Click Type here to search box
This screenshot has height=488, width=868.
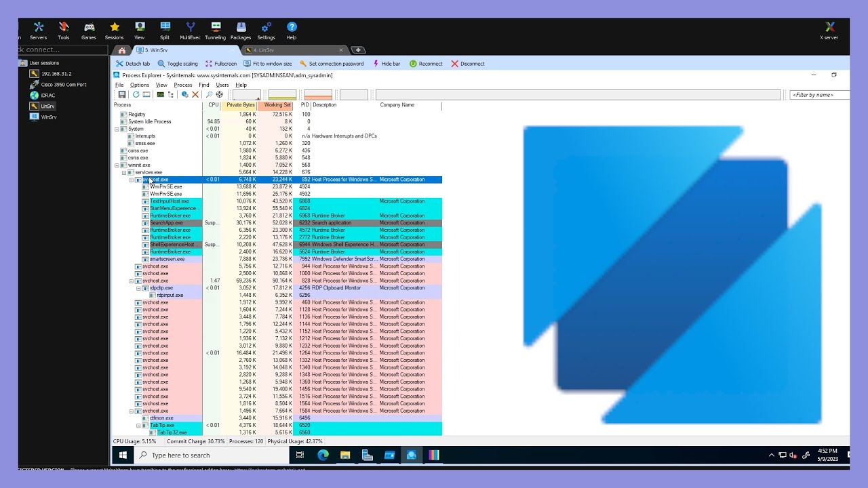tap(211, 455)
